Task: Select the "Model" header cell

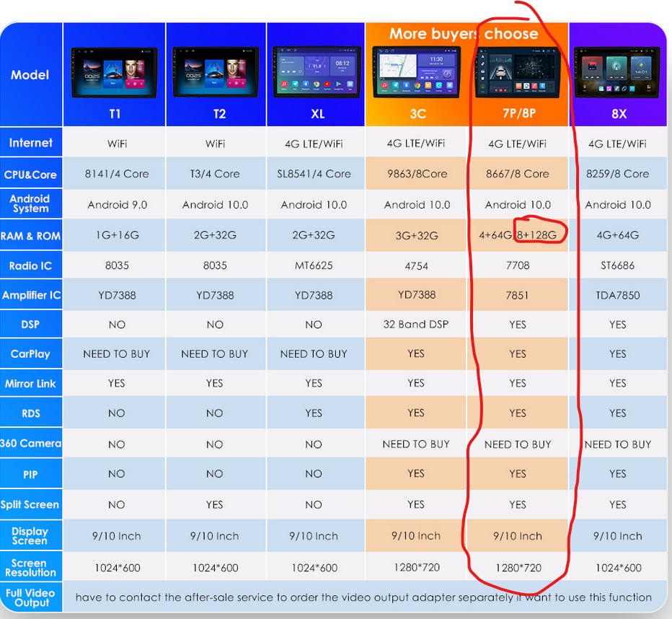Action: click(31, 74)
